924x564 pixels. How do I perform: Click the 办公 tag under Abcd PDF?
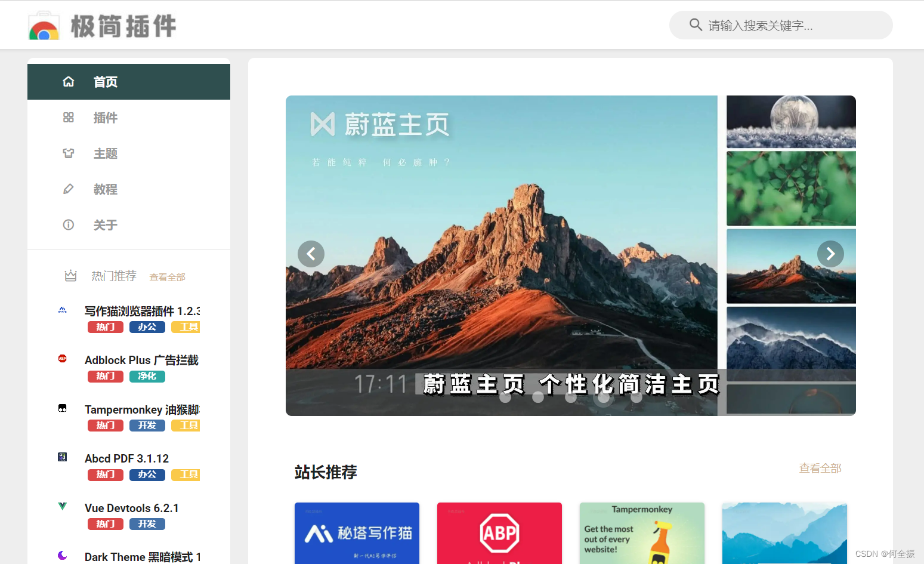point(147,474)
